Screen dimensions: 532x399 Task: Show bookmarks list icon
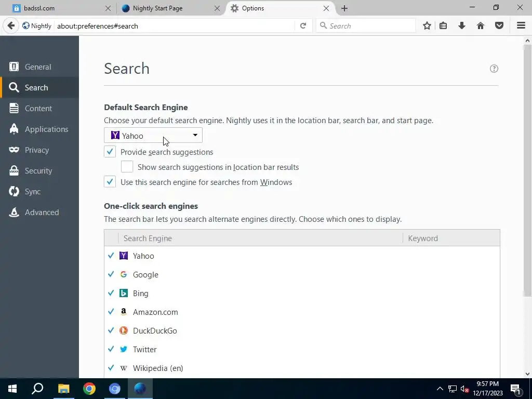[443, 26]
